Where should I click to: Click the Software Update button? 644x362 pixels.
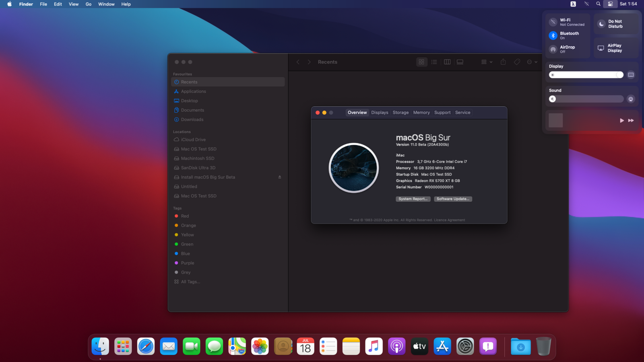453,199
